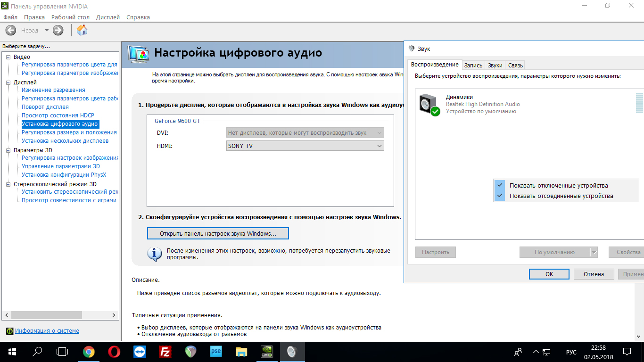
Task: Select Изменение разрешения in the task tree
Action: [53, 90]
